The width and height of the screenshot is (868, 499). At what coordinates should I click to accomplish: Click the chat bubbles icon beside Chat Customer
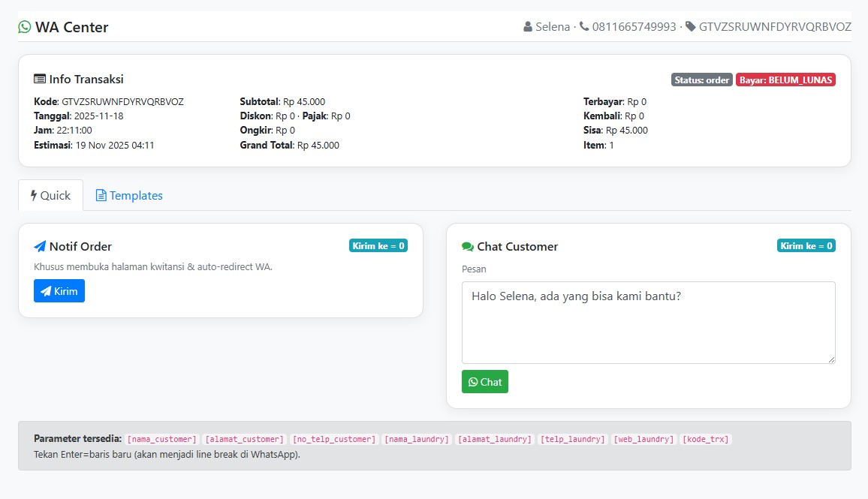point(468,246)
